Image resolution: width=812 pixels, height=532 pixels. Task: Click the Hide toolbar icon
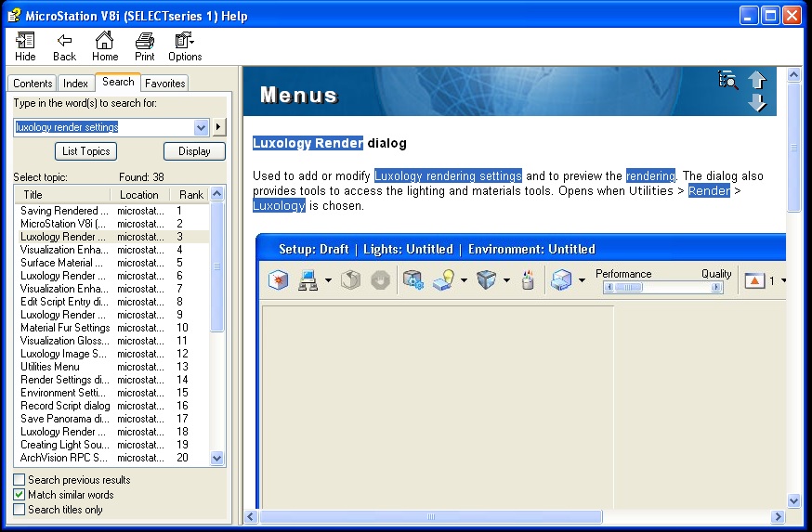25,46
